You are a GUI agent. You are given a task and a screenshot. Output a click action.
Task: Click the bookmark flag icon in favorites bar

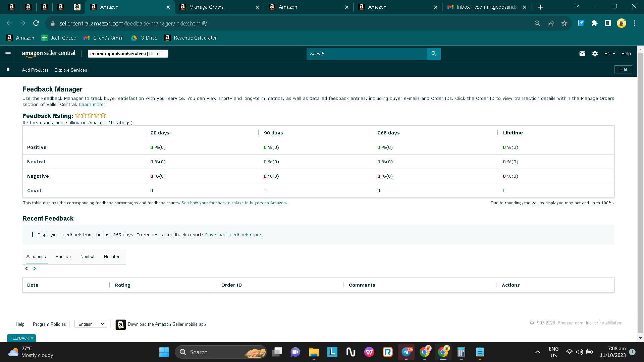click(8, 69)
